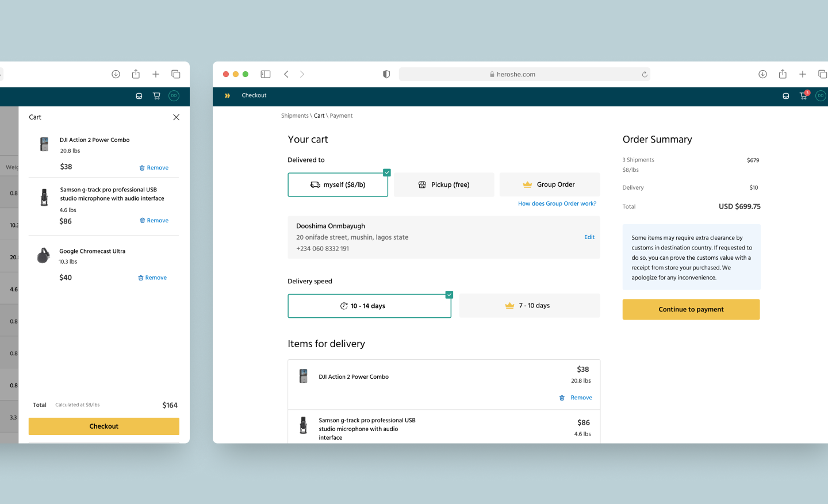Select Pickup (free) delivery option

[443, 184]
